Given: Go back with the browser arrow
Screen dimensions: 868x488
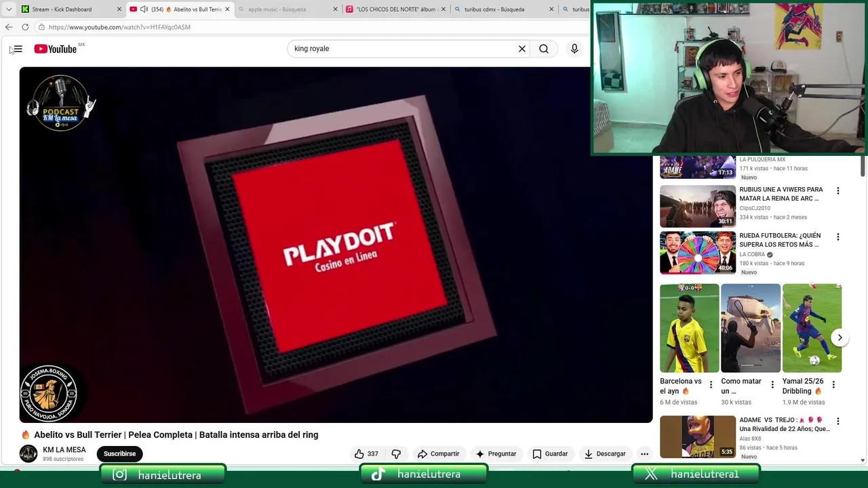Looking at the screenshot, I should pos(9,27).
